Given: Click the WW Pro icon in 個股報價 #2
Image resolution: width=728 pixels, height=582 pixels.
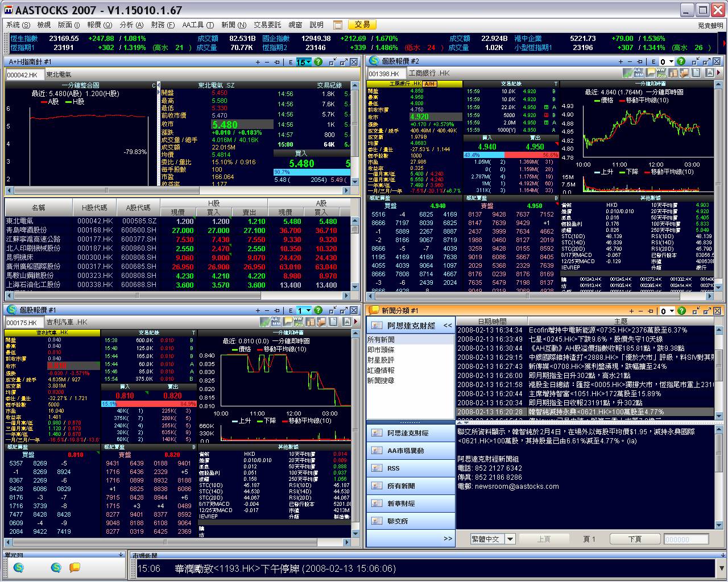Looking at the screenshot, I should tap(661, 73).
